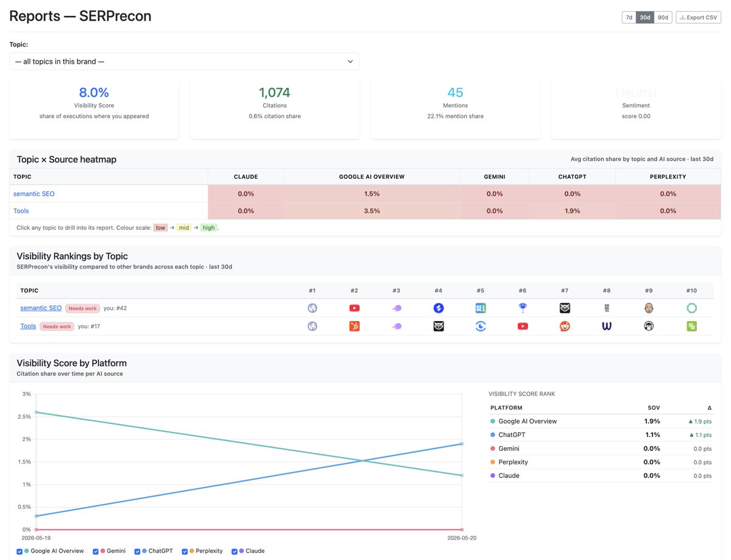Screen dimensions: 731x560
Task: Click the 'high' colour scale swatch
Action: pyautogui.click(x=208, y=228)
